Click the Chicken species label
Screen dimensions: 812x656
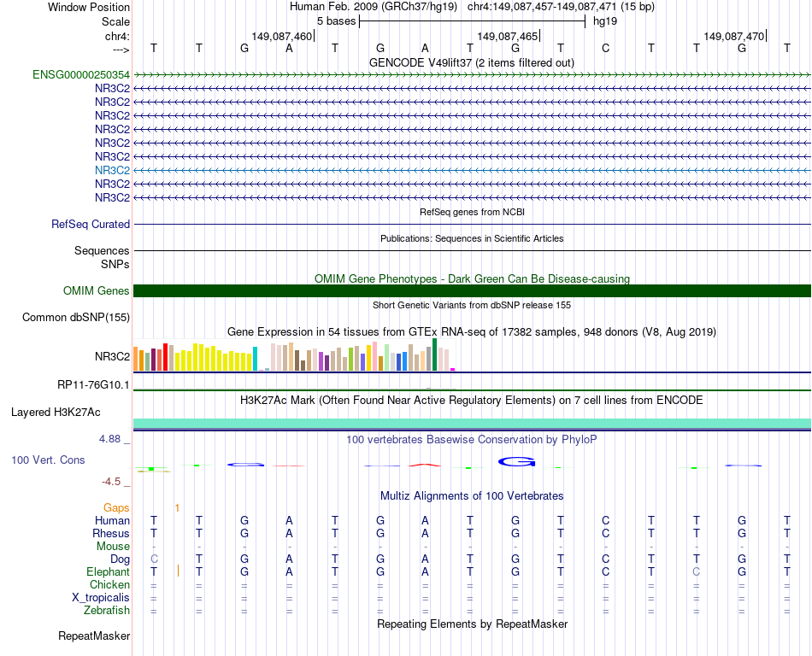(109, 584)
